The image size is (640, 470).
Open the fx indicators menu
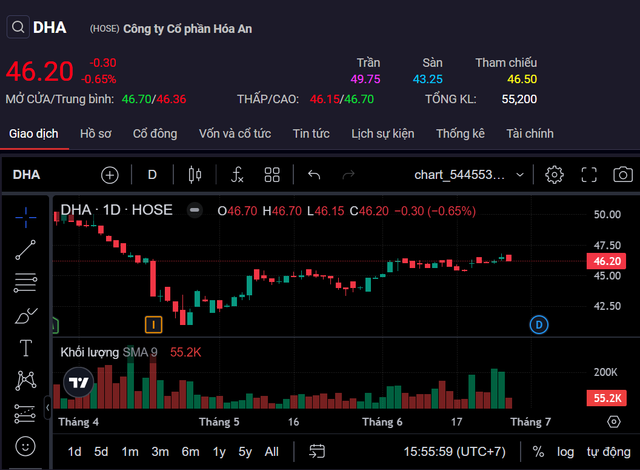237,175
